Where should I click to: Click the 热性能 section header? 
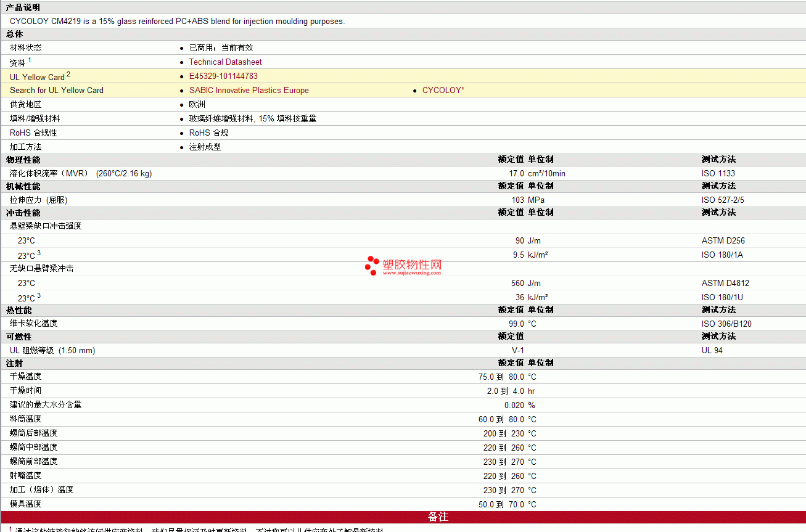(19, 310)
